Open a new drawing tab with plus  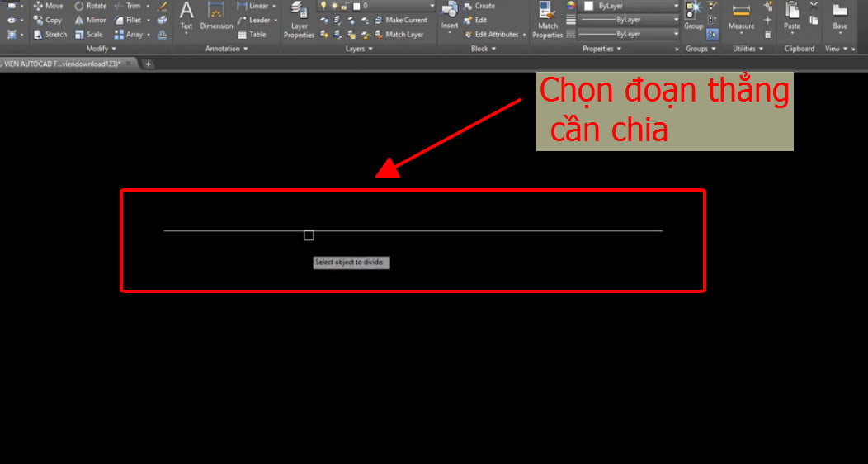tap(148, 64)
